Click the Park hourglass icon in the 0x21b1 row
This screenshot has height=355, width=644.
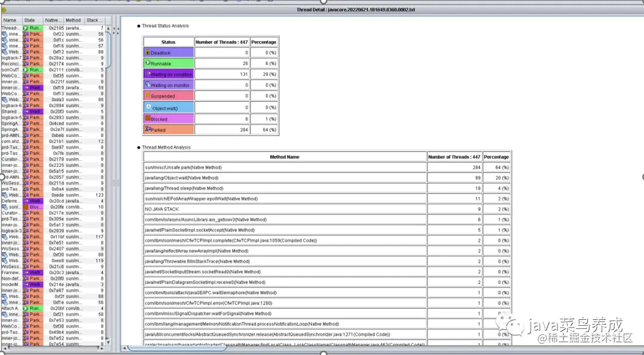pos(26,141)
